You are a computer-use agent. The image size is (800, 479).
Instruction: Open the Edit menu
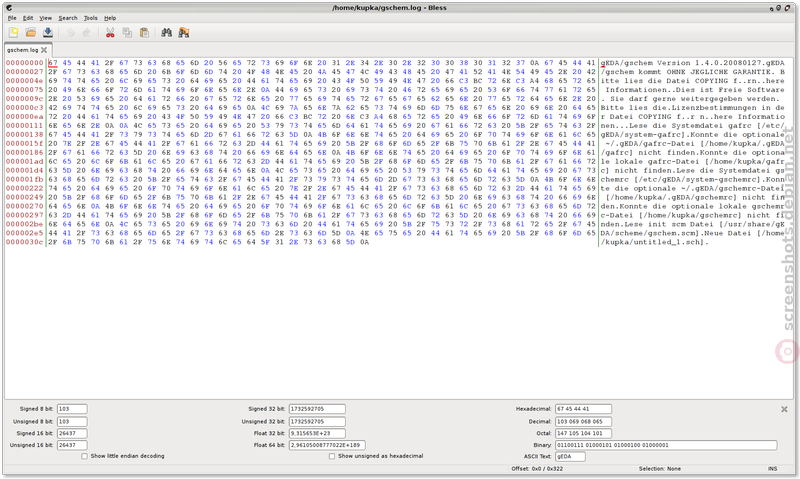(x=28, y=18)
